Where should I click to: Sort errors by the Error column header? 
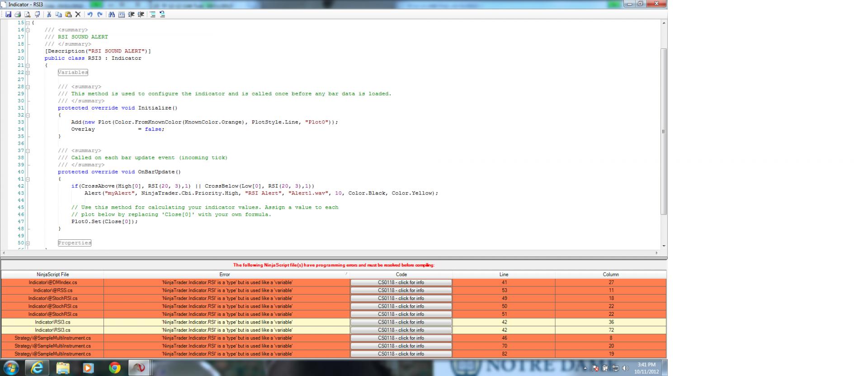(226, 274)
